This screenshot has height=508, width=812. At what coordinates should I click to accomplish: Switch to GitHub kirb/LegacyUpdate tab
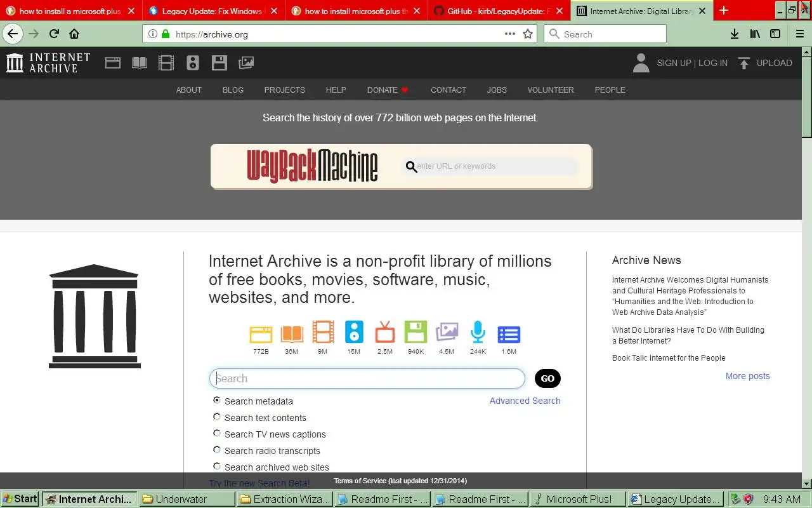point(498,11)
